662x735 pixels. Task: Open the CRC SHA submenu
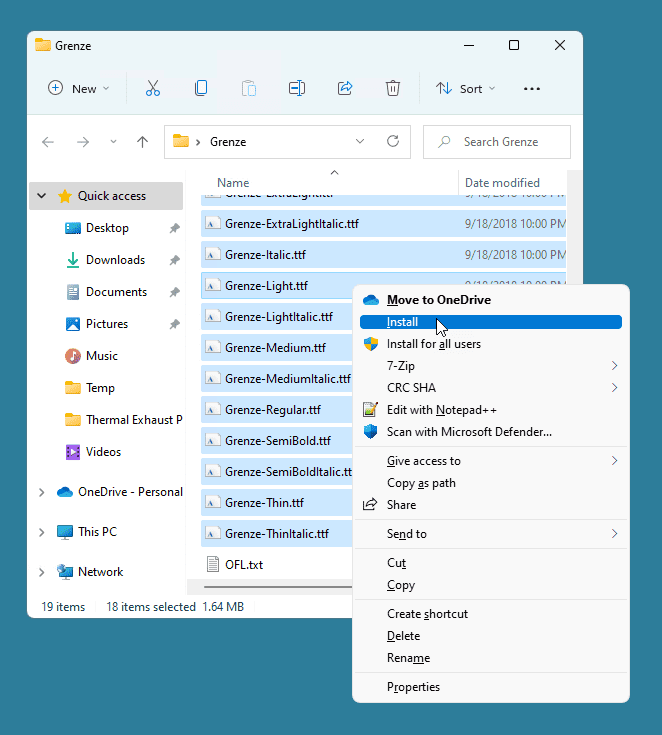tap(490, 388)
